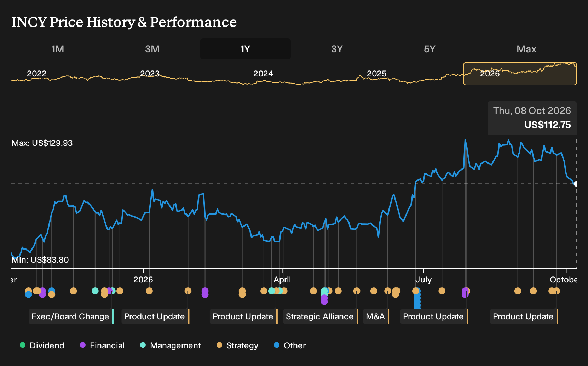Toggle Financial events in legend
588x366 pixels.
click(102, 345)
